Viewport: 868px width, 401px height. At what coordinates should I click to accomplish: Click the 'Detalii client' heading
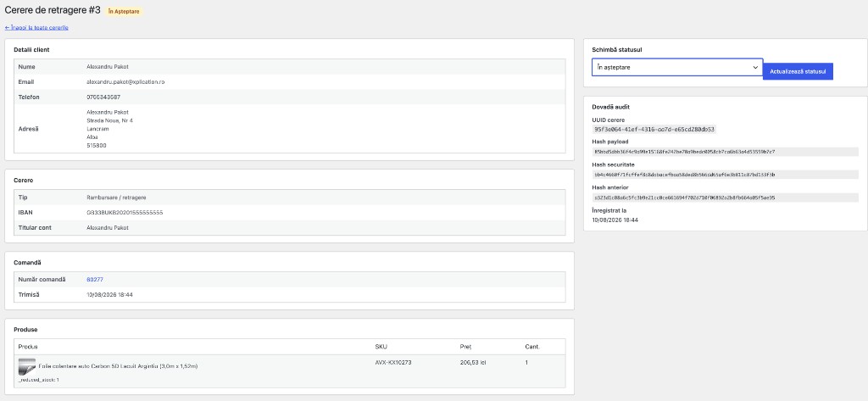point(31,50)
